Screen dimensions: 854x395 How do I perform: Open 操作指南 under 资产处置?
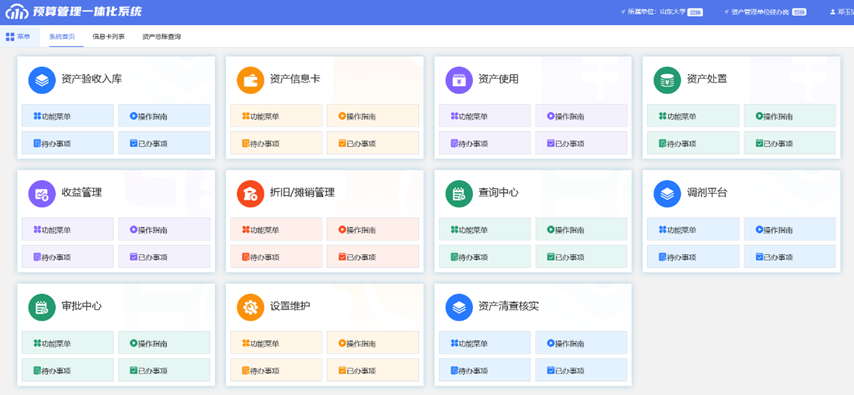[x=790, y=116]
